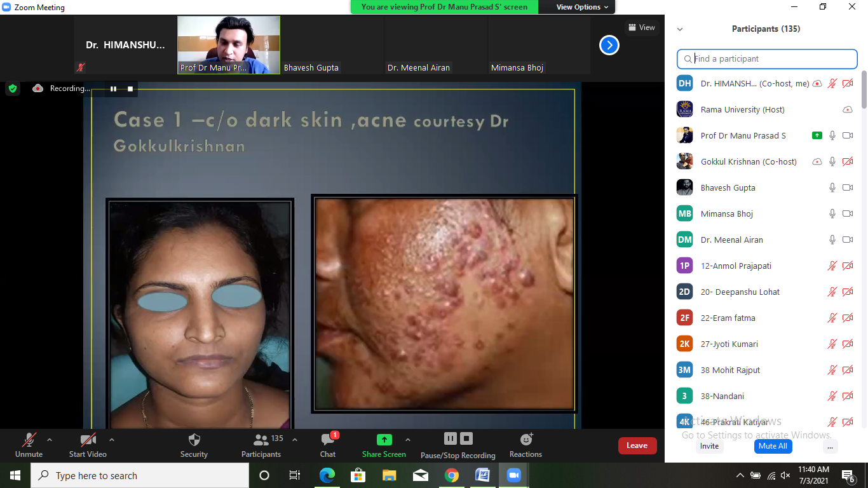Open the View Options dropdown
The image size is (868, 488).
coord(582,7)
